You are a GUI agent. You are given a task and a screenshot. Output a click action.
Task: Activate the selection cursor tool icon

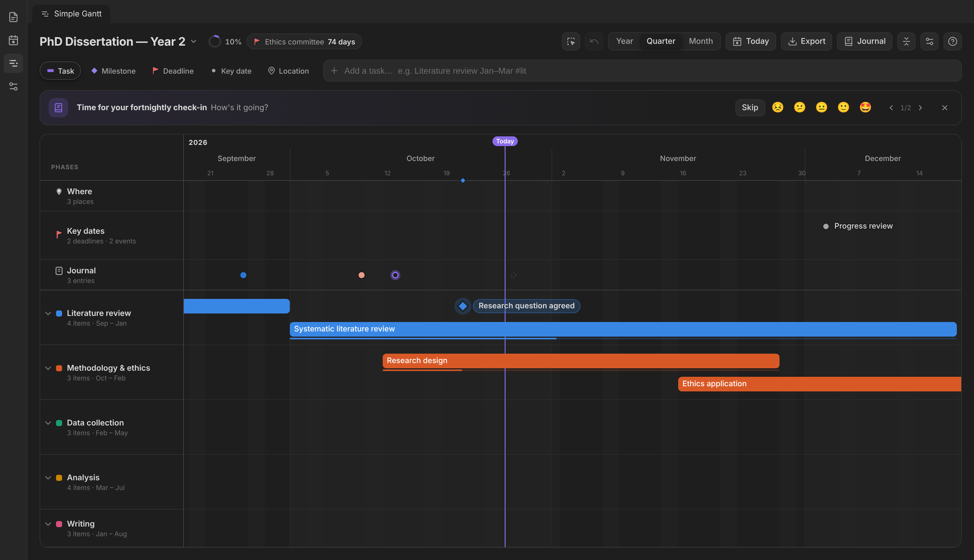click(571, 41)
